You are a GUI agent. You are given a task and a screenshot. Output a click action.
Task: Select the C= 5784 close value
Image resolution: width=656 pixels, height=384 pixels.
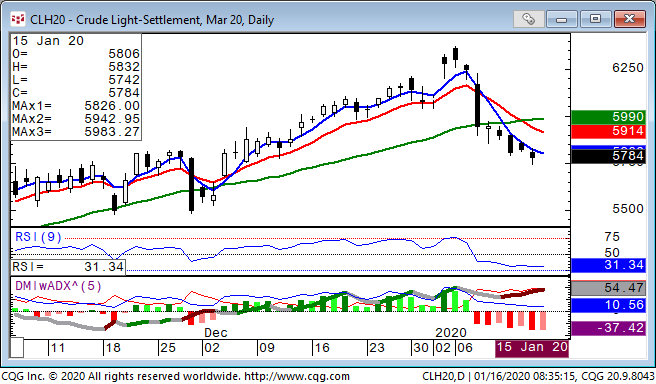click(x=76, y=93)
